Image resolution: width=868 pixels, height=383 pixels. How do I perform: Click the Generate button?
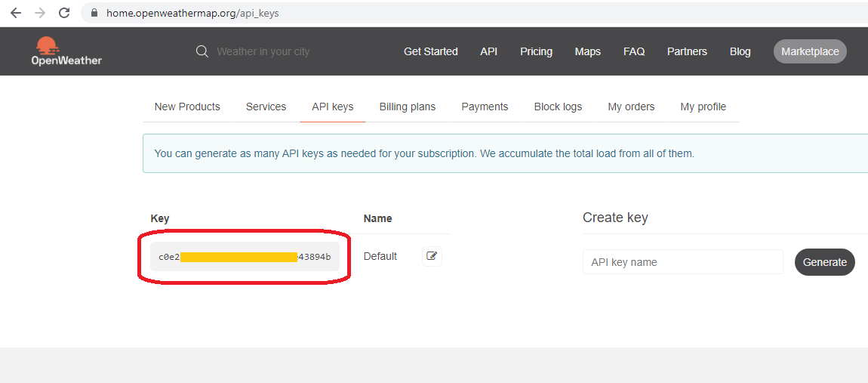[825, 262]
